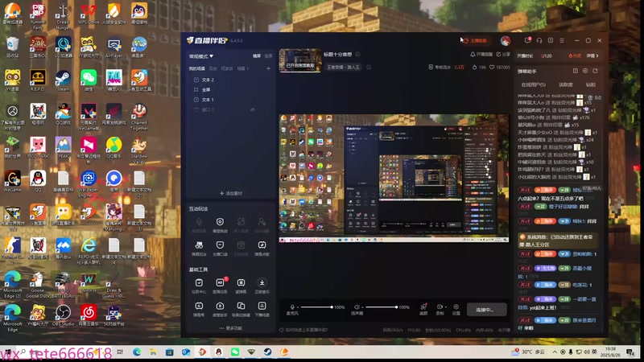Open File Explorer in the taskbar
This screenshot has width=644, height=362.
coord(153,352)
